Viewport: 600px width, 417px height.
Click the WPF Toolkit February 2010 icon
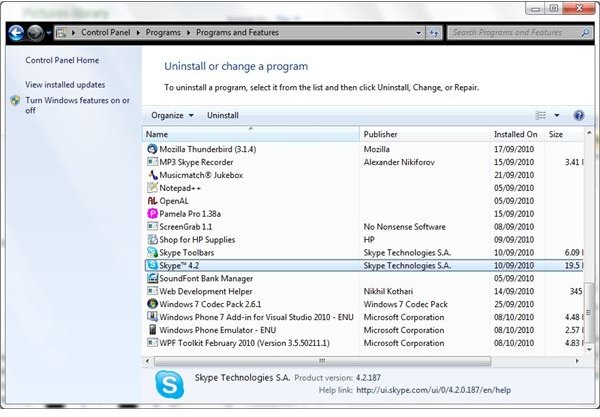coord(152,343)
